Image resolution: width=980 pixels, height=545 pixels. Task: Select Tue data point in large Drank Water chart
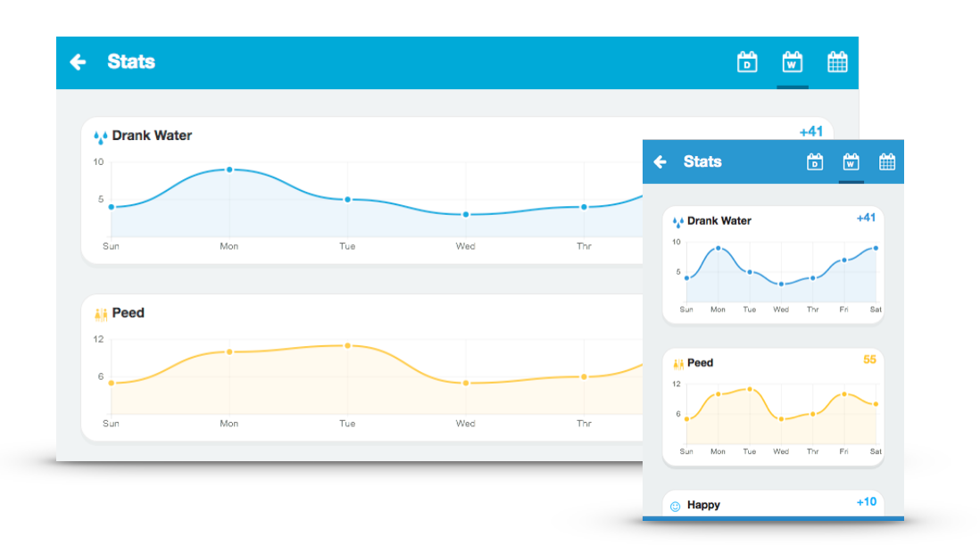[347, 200]
